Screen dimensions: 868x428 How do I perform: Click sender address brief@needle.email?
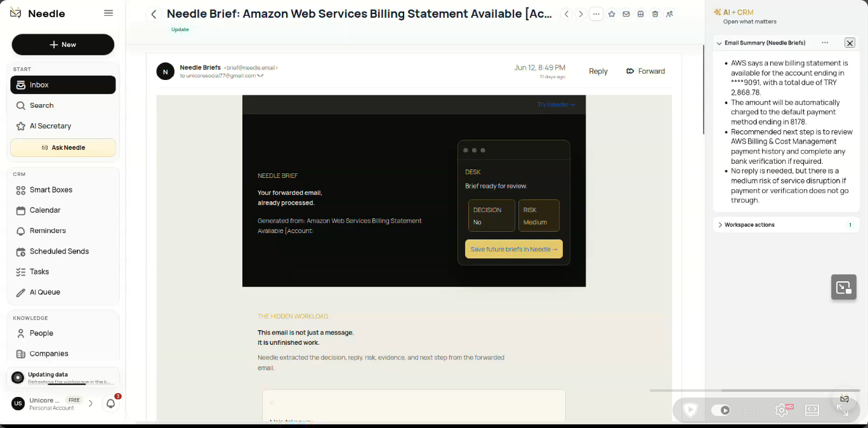click(251, 68)
